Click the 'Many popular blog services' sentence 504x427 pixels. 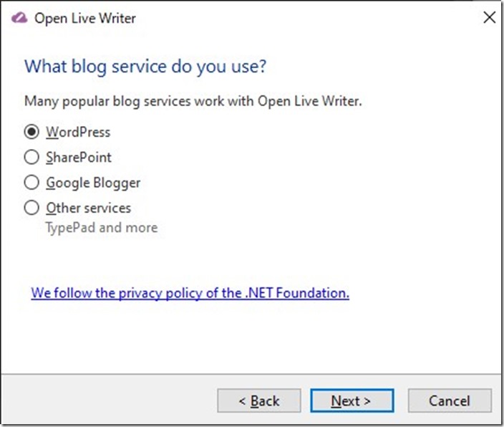coord(193,101)
